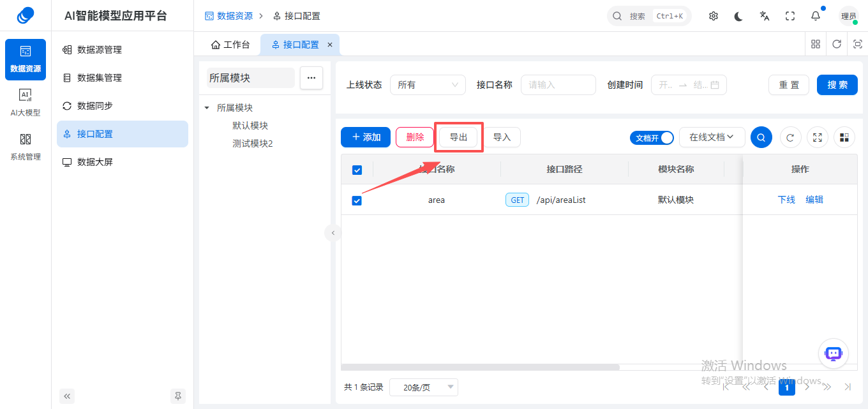This screenshot has width=868, height=409.
Task: Toggle the select-all header checkbox
Action: pos(357,170)
